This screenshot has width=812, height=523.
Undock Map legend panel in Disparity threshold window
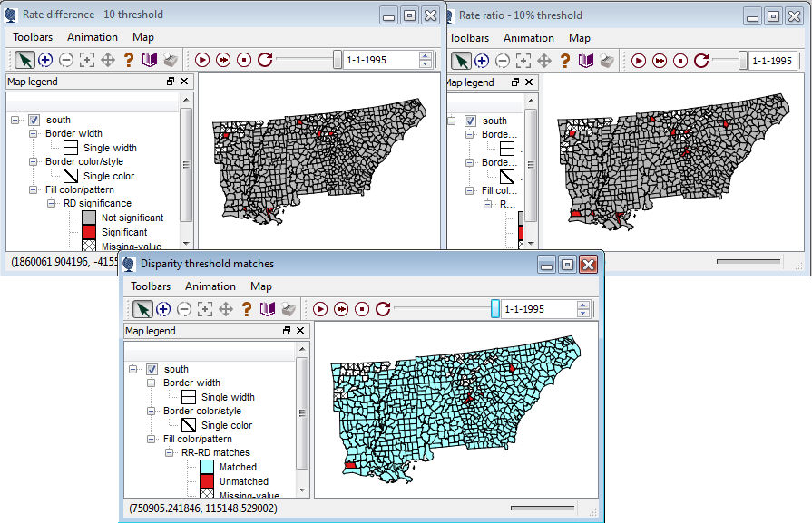[x=287, y=331]
